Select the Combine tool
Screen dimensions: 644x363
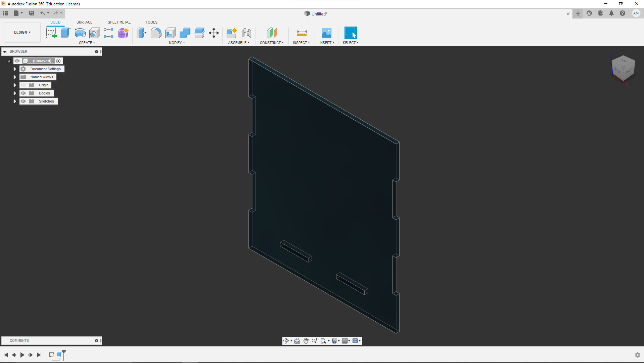(185, 33)
